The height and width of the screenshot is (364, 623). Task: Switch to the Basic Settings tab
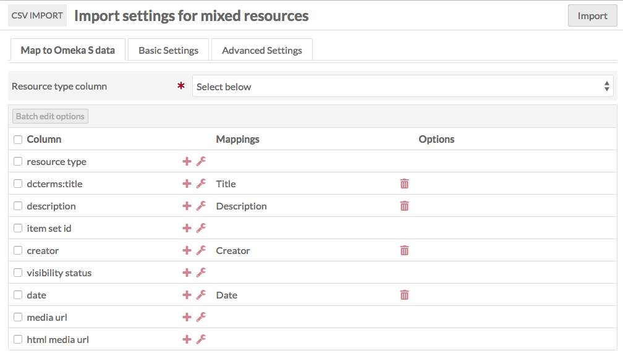(x=169, y=50)
